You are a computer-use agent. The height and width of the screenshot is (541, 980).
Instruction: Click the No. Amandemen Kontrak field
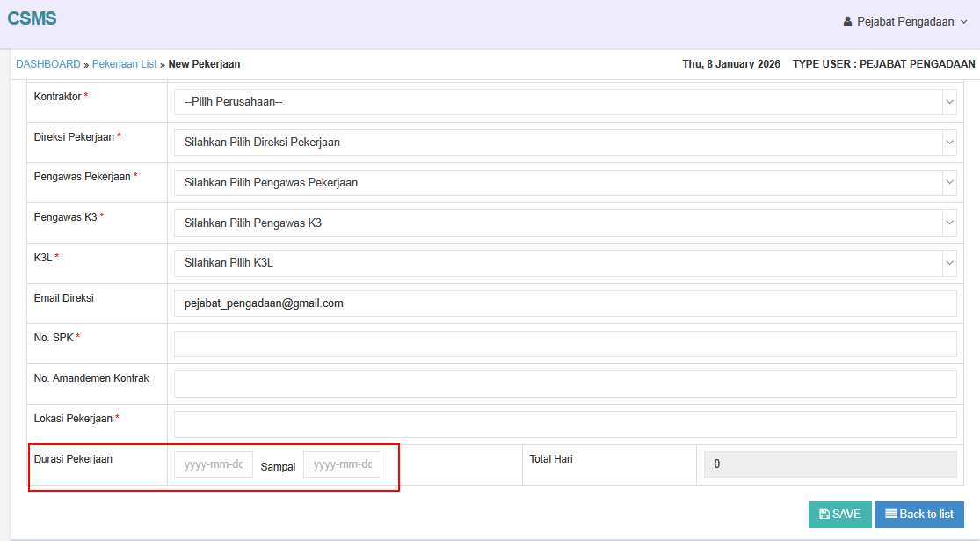coord(564,384)
